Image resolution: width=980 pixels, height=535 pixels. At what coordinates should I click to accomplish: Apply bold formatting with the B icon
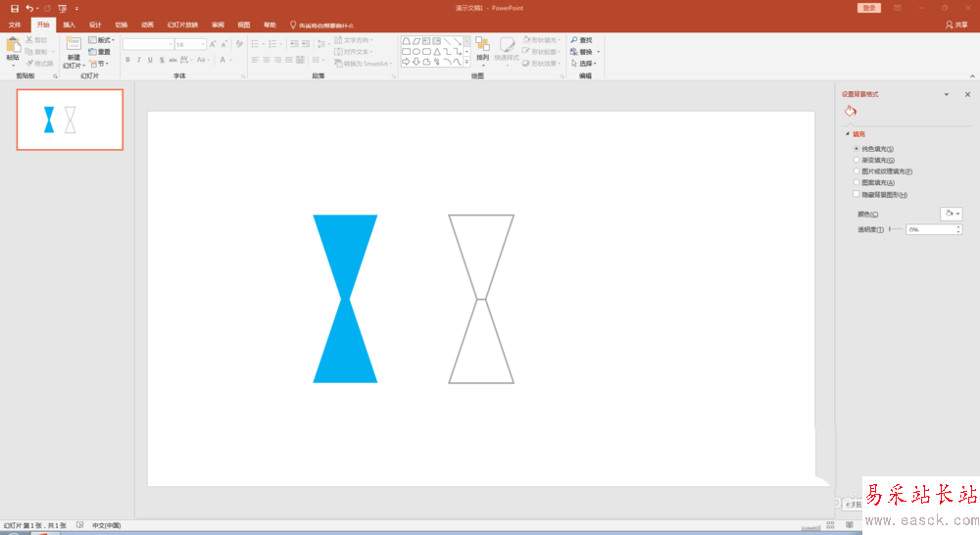coord(127,60)
